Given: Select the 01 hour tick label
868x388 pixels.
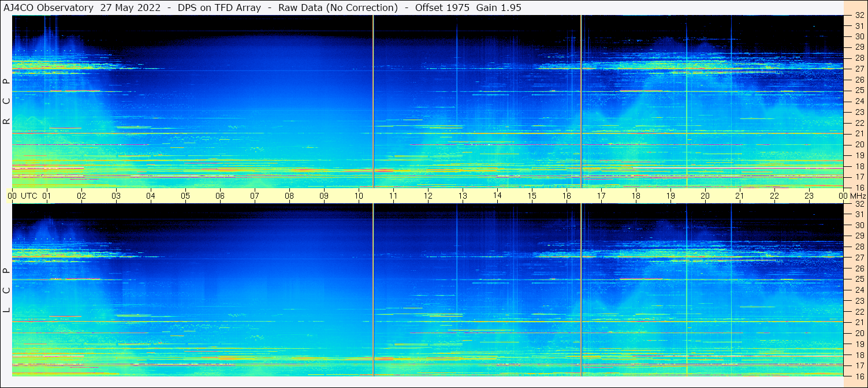Looking at the screenshot, I should [x=47, y=196].
